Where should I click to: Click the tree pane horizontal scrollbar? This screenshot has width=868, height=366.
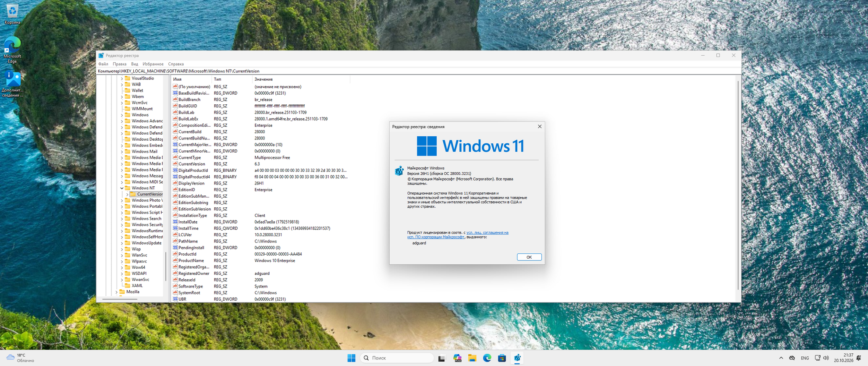(x=120, y=299)
